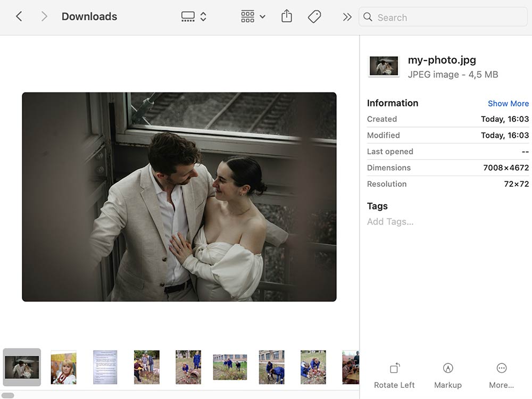Click the Information heading

(393, 103)
